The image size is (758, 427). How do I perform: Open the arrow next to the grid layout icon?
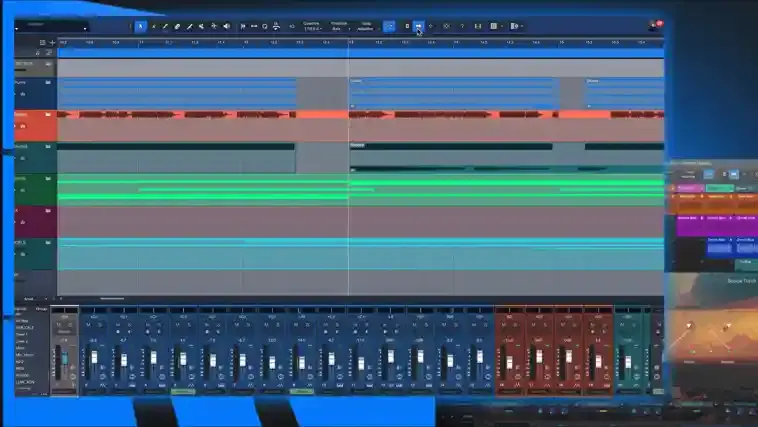point(502,27)
